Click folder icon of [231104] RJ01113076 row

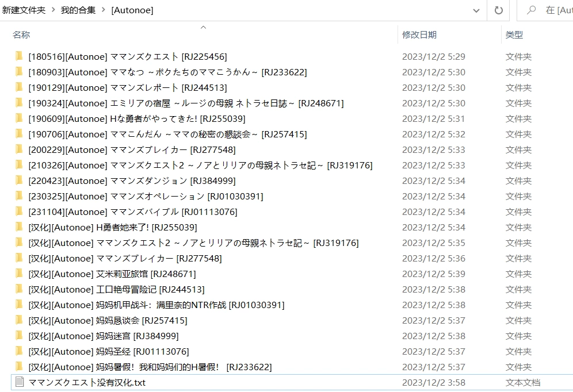pyautogui.click(x=19, y=212)
